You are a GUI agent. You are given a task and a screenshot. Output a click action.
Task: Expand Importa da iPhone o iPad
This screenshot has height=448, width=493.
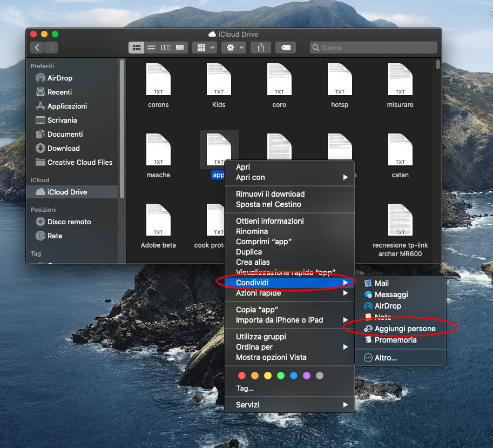coord(289,320)
